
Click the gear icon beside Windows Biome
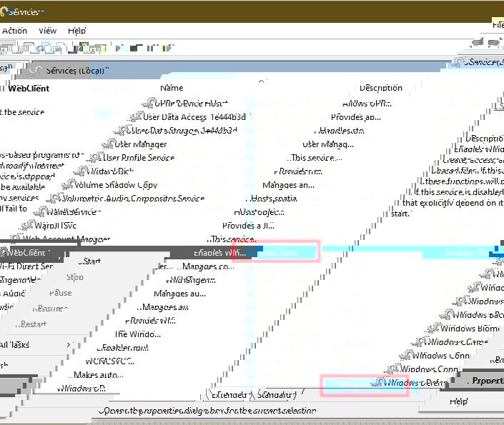[x=434, y=329]
